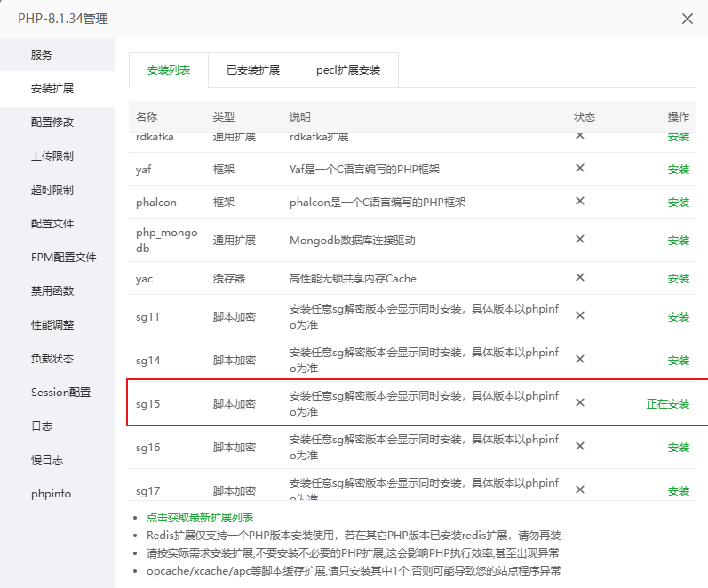
Task: Install the phalcon extension
Action: [678, 203]
